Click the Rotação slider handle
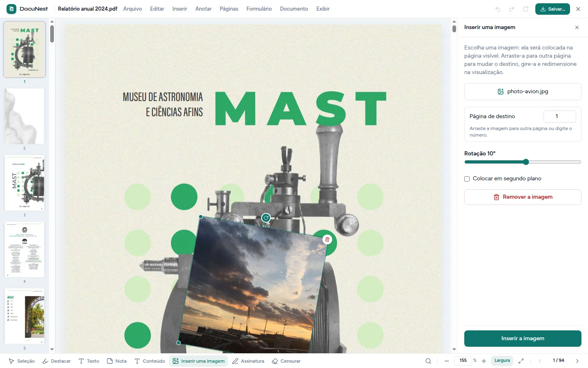This screenshot has width=588, height=368. point(526,162)
